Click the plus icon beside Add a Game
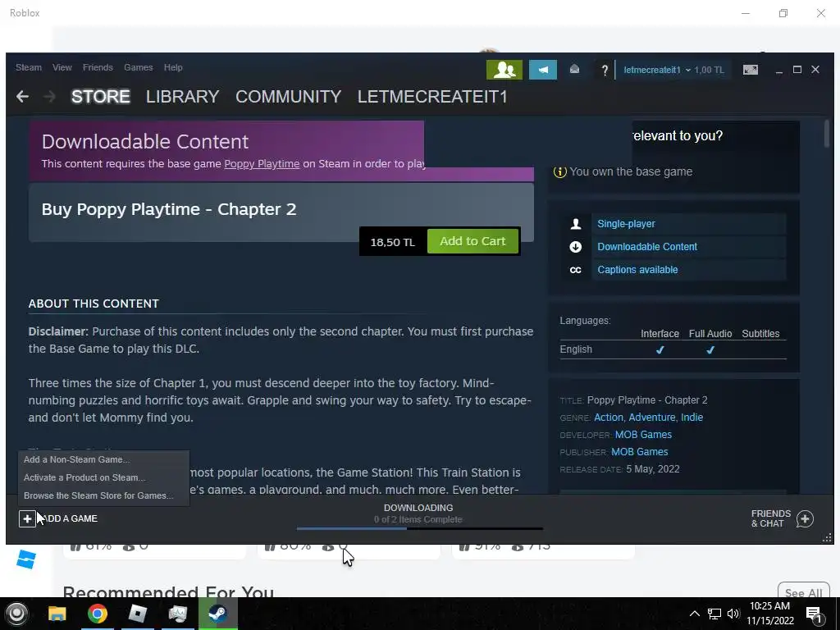Viewport: 840px width, 630px height. click(x=27, y=518)
